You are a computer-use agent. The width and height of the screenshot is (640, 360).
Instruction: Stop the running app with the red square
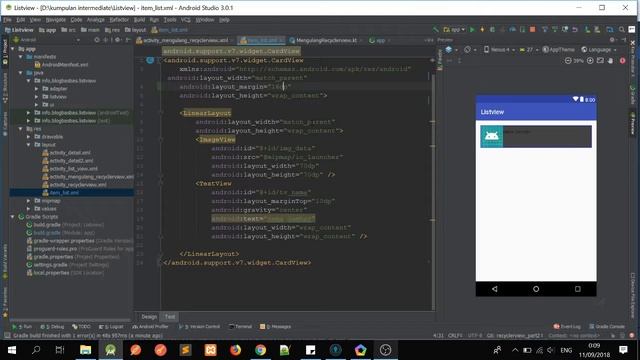(532, 29)
